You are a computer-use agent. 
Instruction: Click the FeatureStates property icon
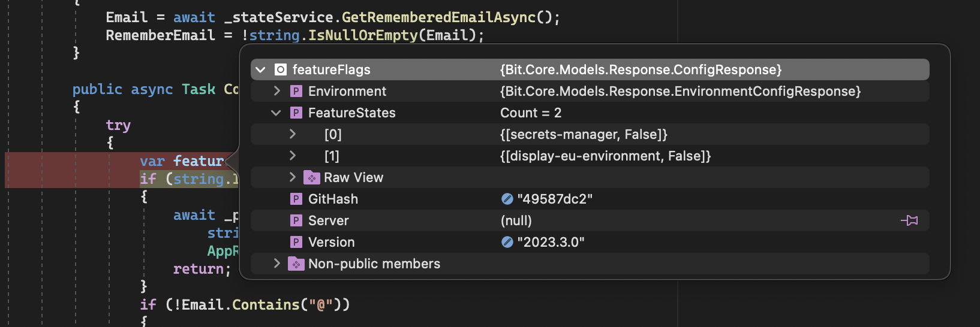point(296,113)
